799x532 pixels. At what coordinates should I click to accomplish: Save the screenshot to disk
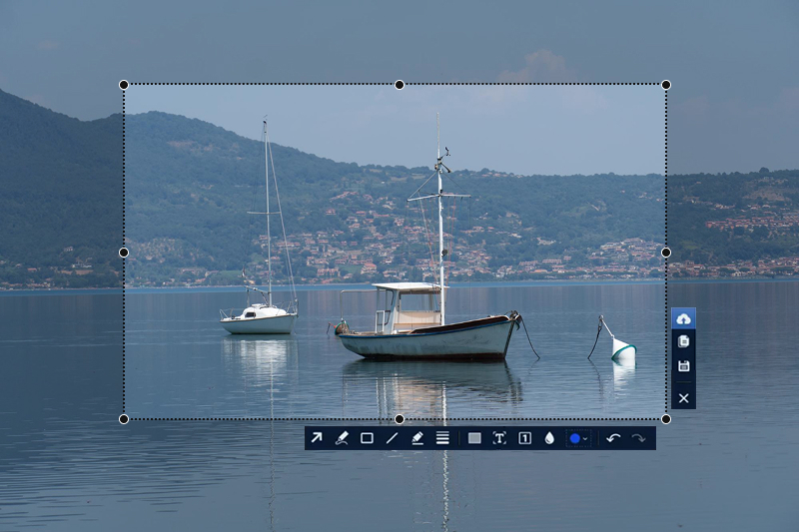click(683, 366)
